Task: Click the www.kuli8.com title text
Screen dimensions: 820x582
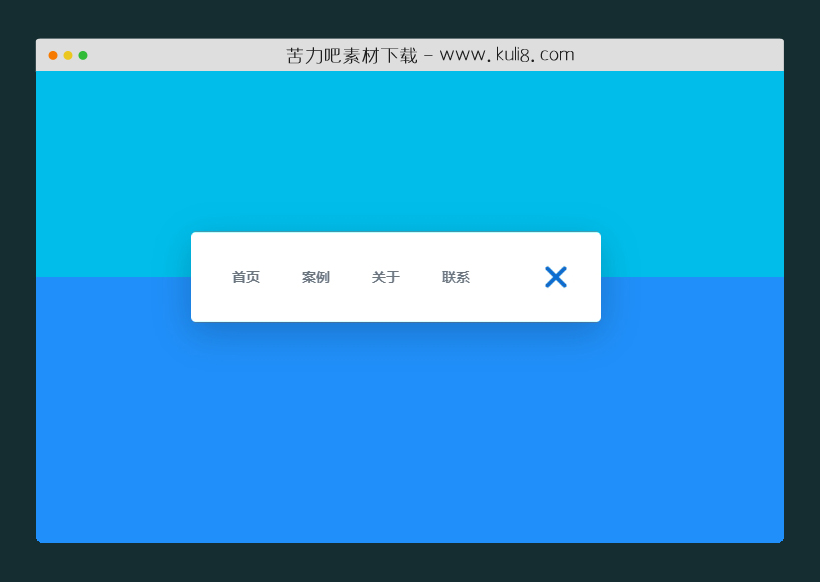Action: tap(430, 55)
